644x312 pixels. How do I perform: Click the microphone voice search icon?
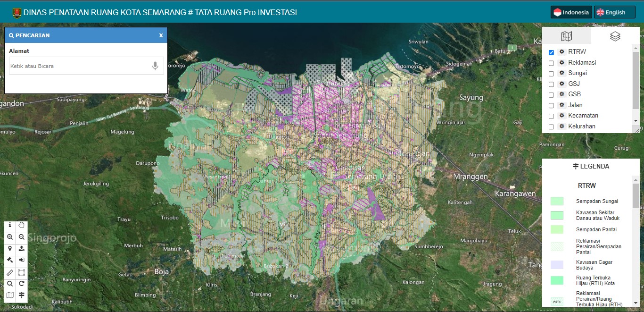(x=155, y=66)
